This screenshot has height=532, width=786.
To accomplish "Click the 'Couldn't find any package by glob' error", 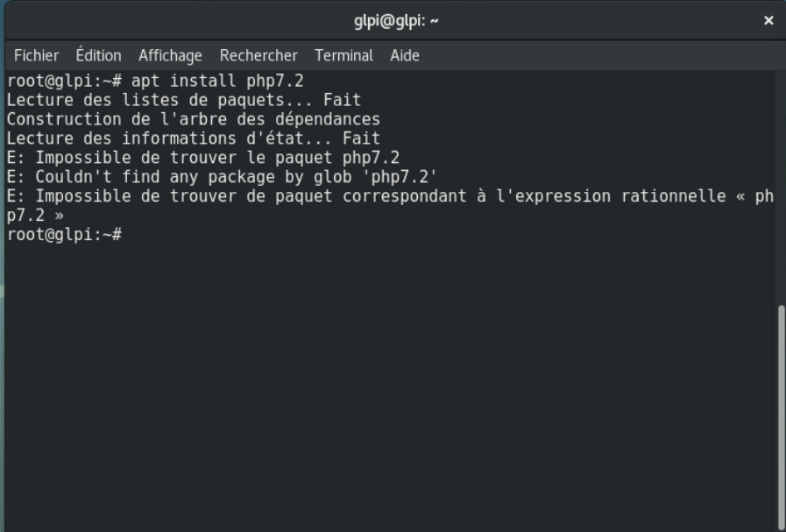I will point(221,177).
